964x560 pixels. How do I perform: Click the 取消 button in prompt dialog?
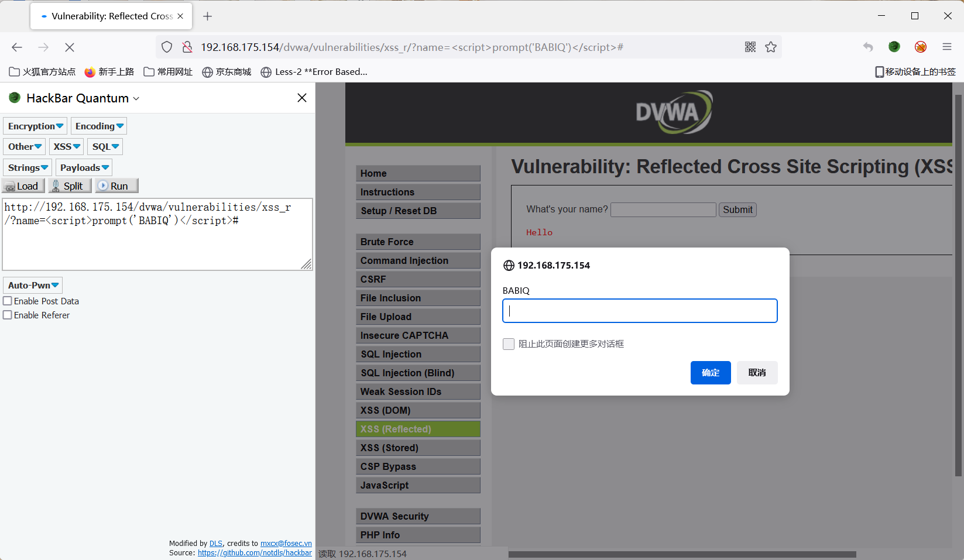[757, 373]
